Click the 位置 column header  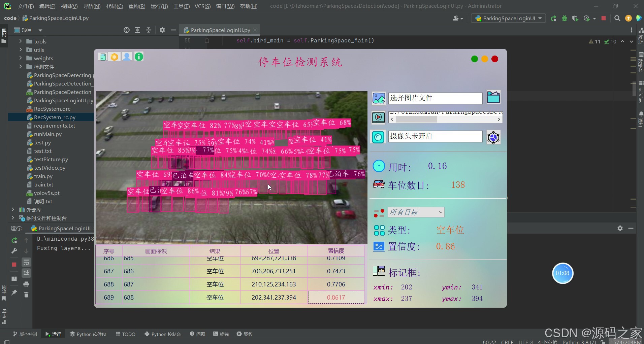click(274, 251)
